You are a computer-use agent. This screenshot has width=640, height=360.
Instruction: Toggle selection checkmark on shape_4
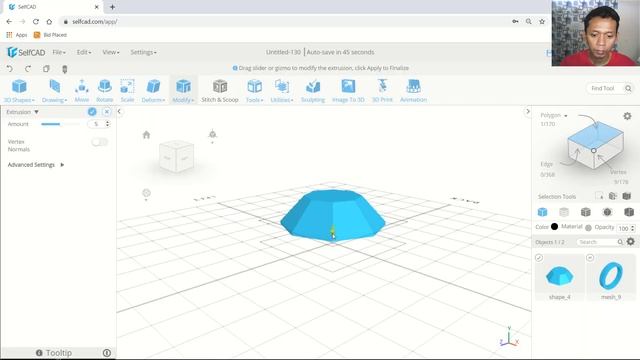pos(539,258)
